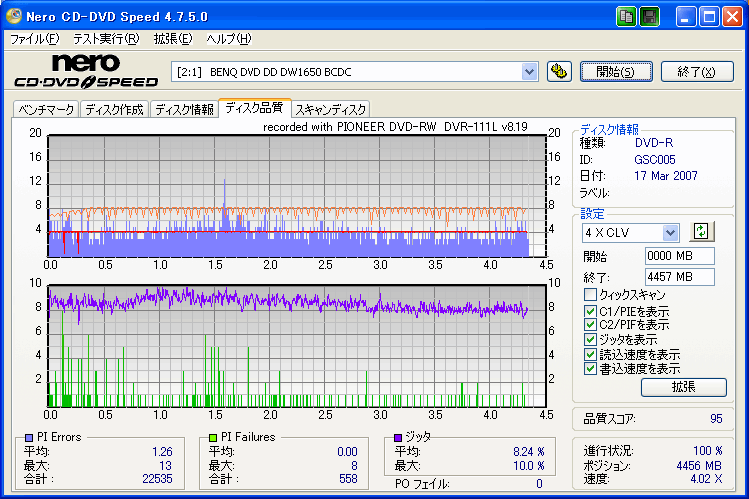This screenshot has width=749, height=499.
Task: Expand the 4 X CLV speed dropdown
Action: point(670,232)
